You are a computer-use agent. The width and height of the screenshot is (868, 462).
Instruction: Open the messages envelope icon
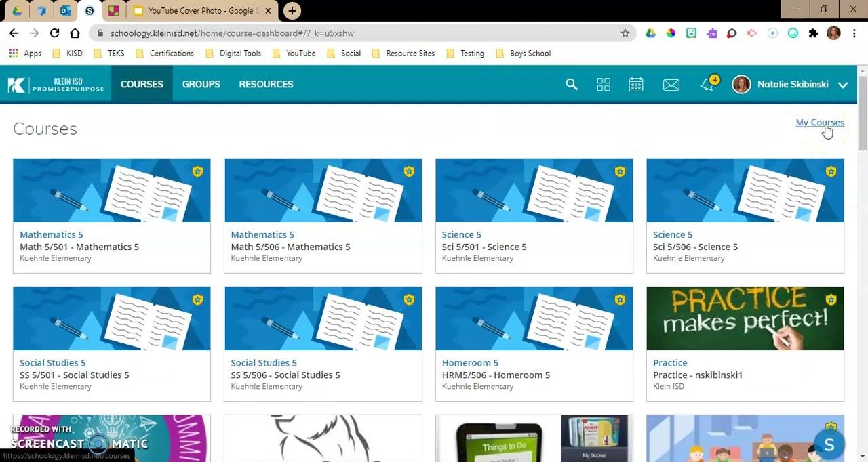pyautogui.click(x=671, y=84)
